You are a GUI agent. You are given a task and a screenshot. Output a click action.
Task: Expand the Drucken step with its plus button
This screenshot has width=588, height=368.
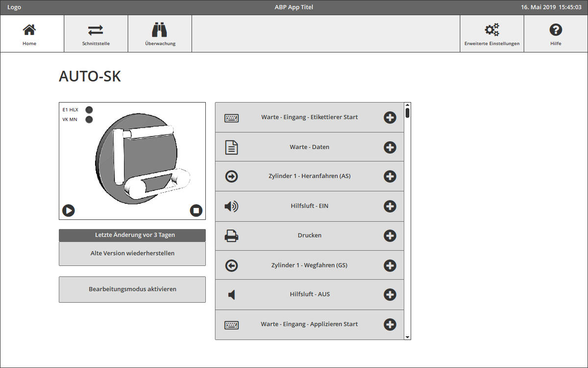(x=390, y=236)
